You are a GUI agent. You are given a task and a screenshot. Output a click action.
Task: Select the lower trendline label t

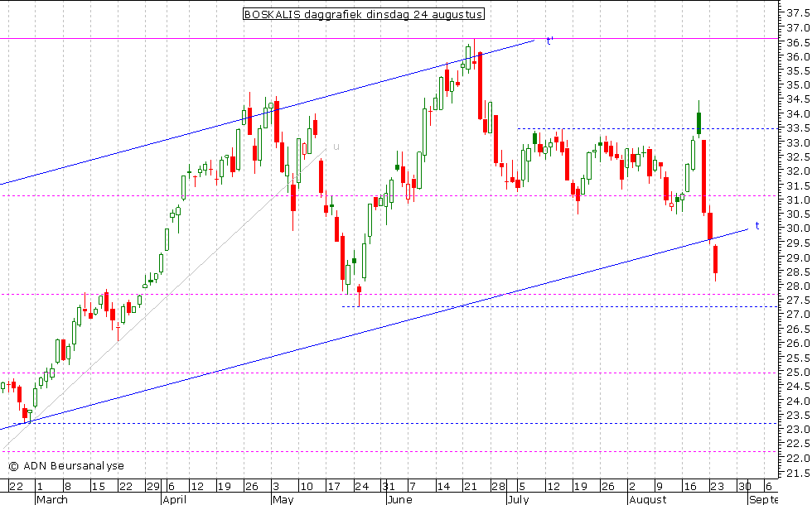(x=757, y=225)
